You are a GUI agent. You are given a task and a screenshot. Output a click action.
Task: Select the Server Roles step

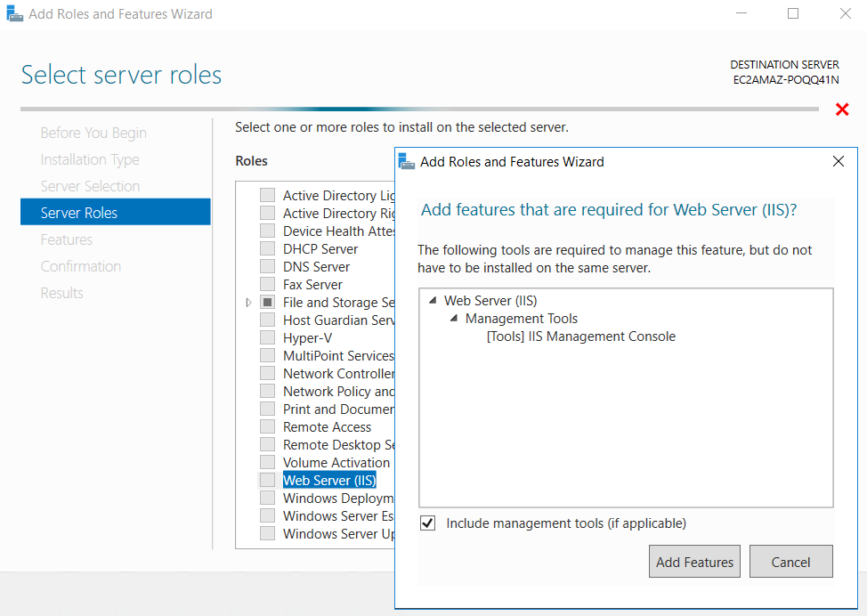coord(116,213)
